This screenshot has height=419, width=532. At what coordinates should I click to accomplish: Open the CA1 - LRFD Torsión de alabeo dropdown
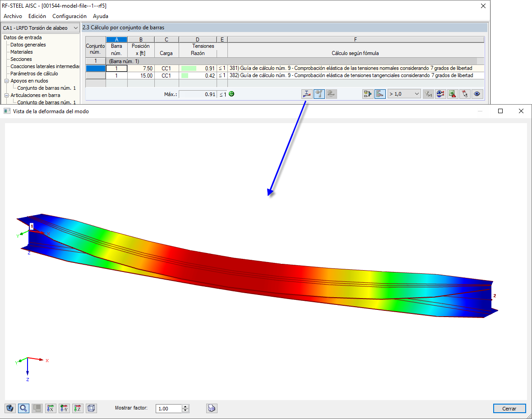[x=40, y=28]
